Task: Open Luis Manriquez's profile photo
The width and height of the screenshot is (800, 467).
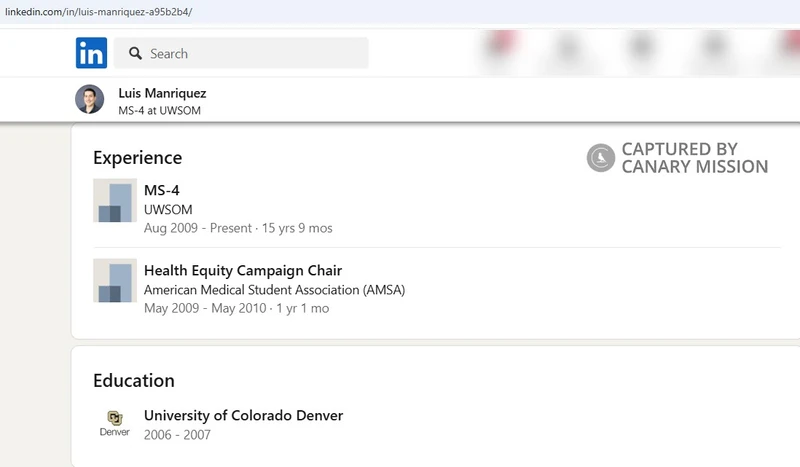Action: (89, 100)
